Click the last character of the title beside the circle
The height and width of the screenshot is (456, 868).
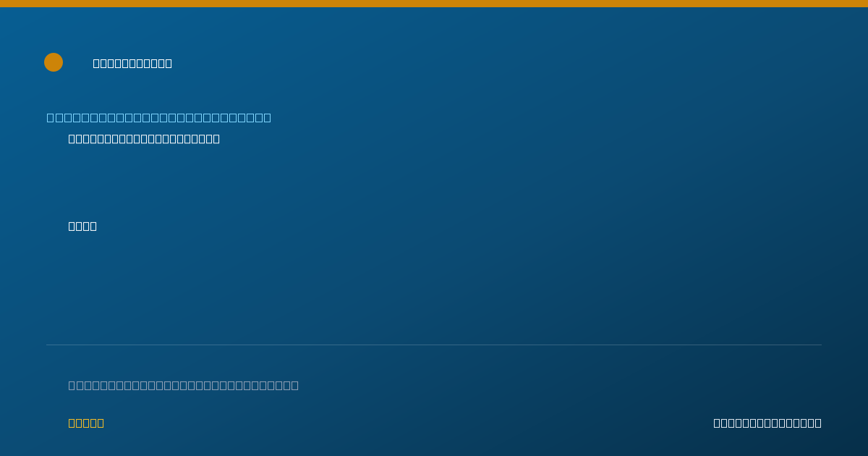tap(169, 64)
